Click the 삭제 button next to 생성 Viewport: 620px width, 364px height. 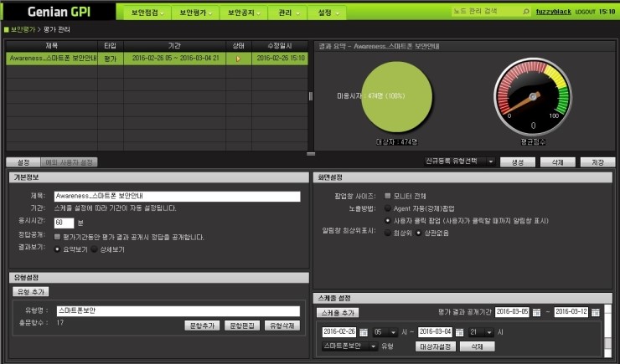click(x=557, y=162)
